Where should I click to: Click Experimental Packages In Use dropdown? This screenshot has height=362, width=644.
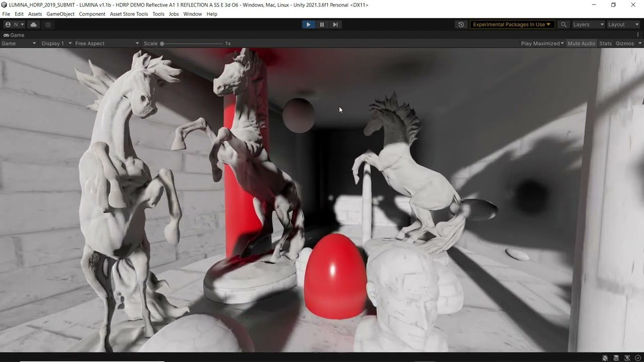(512, 25)
